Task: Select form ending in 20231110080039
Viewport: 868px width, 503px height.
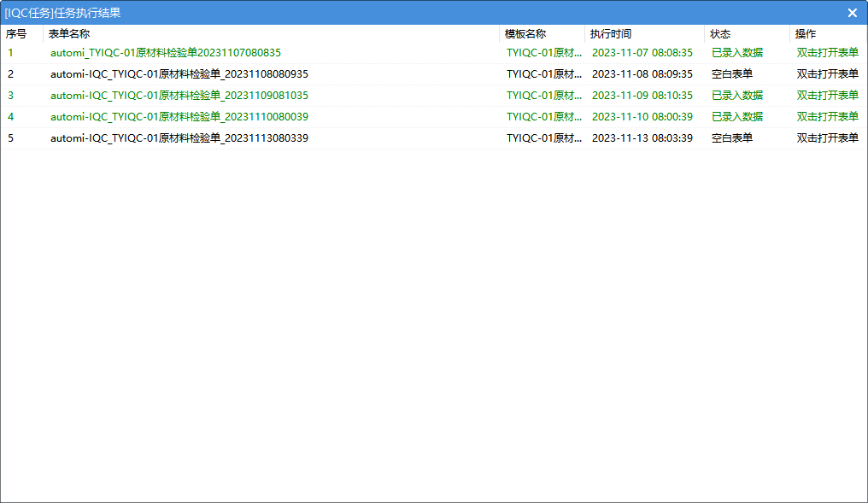Action: (179, 117)
